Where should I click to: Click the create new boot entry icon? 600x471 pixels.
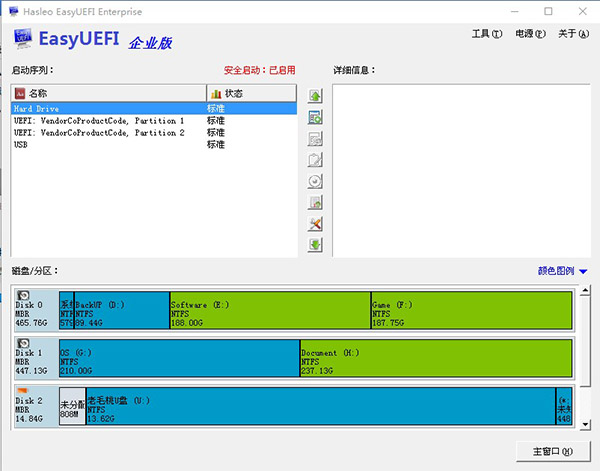[315, 117]
